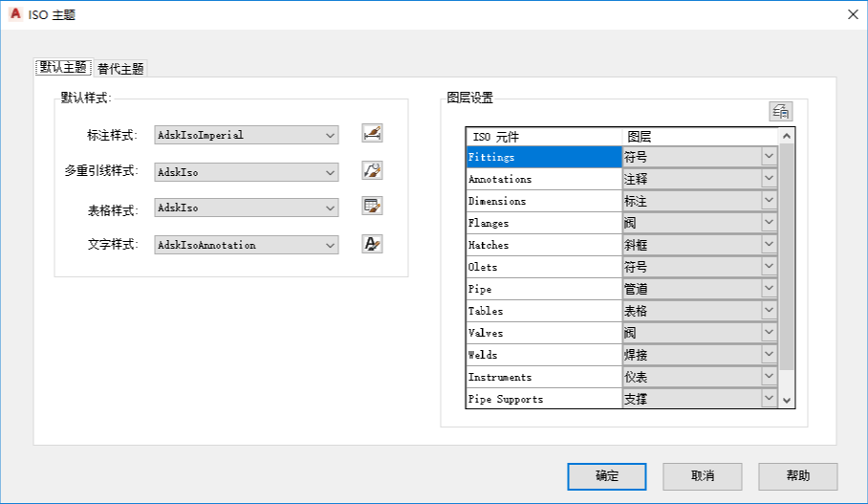
Task: Open the 标注样式 AdskIsoImperial dropdown
Action: [x=331, y=135]
